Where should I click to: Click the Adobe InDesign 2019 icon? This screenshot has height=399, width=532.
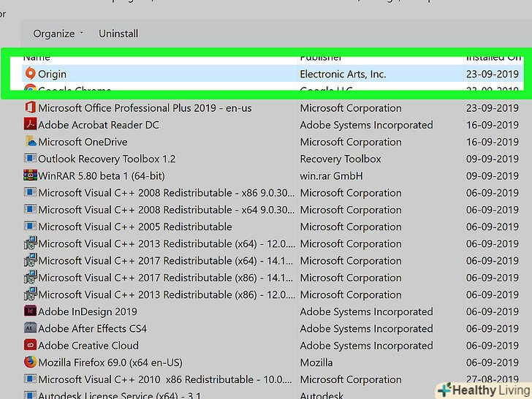30,312
